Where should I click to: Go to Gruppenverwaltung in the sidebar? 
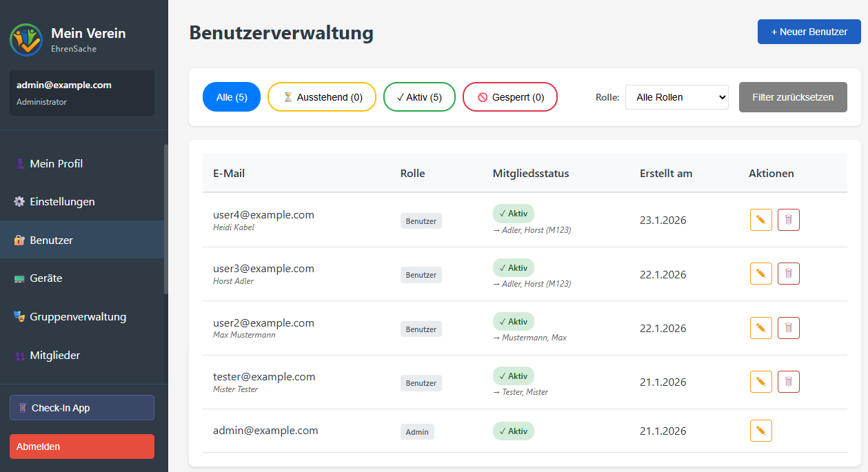point(77,317)
